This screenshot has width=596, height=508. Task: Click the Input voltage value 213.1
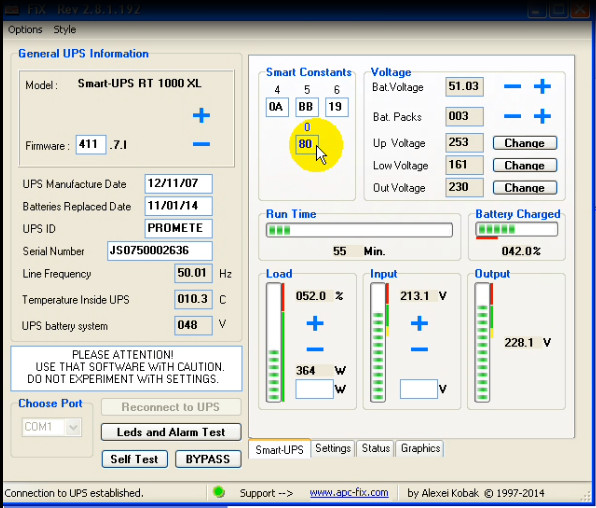tap(415, 296)
